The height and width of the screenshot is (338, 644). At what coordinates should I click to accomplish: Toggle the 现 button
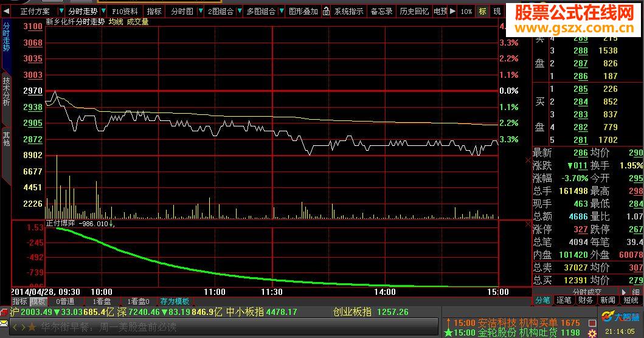(x=497, y=12)
